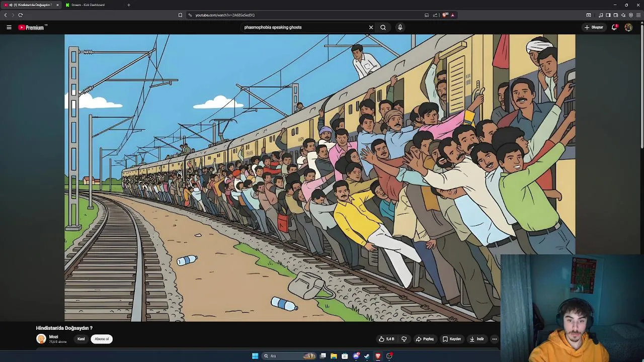Share the video via Paylaş
The width and height of the screenshot is (644, 362).
[x=425, y=339]
